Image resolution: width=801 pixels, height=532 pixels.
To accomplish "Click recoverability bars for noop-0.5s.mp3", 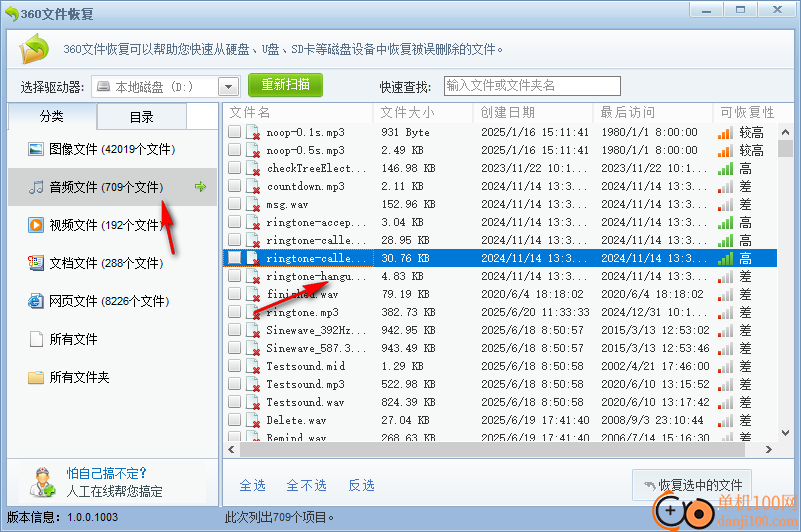I will 725,151.
